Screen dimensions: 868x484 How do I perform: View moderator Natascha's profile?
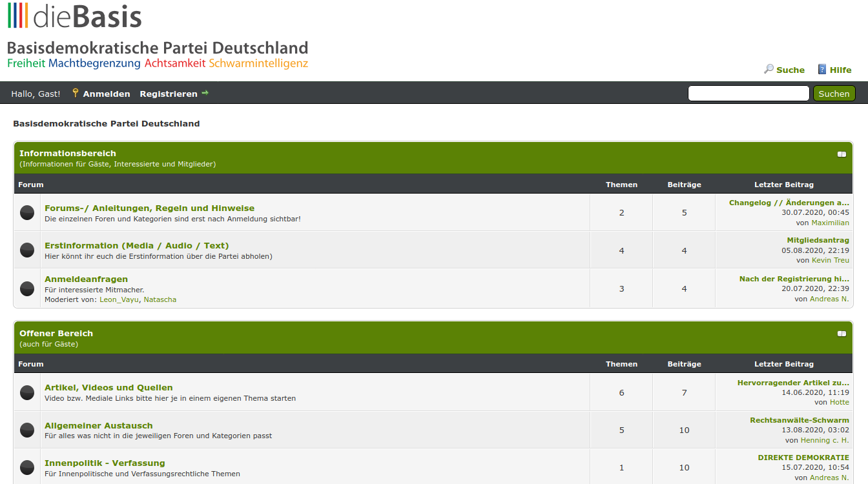(160, 299)
